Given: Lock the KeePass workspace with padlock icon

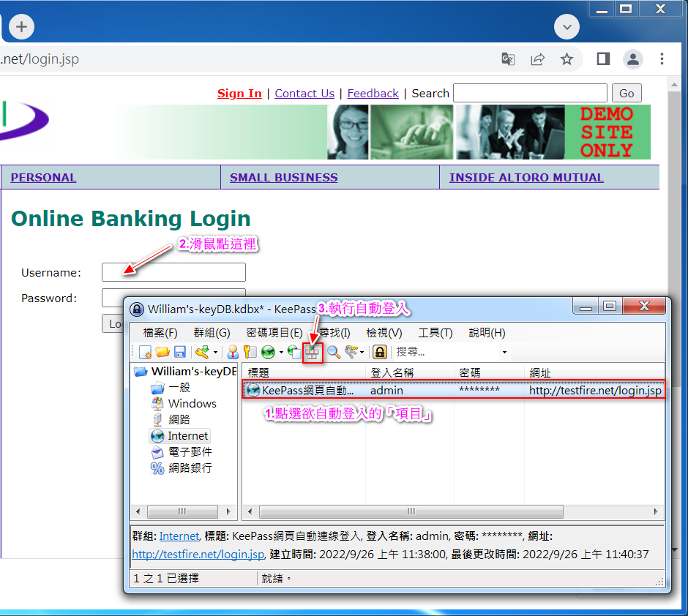Looking at the screenshot, I should 380,352.
